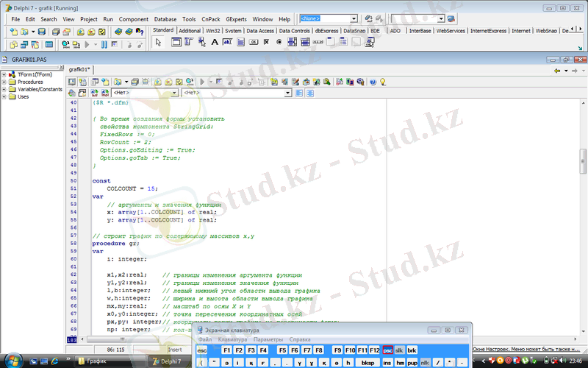The width and height of the screenshot is (588, 368).
Task: Toggle the psc key on on-screen keyboard
Action: point(387,350)
